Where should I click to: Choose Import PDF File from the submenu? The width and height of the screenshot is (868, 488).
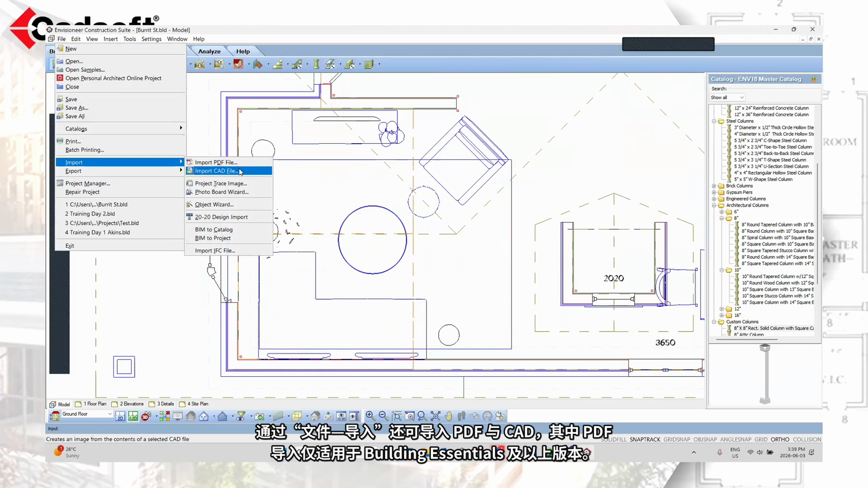(x=228, y=162)
